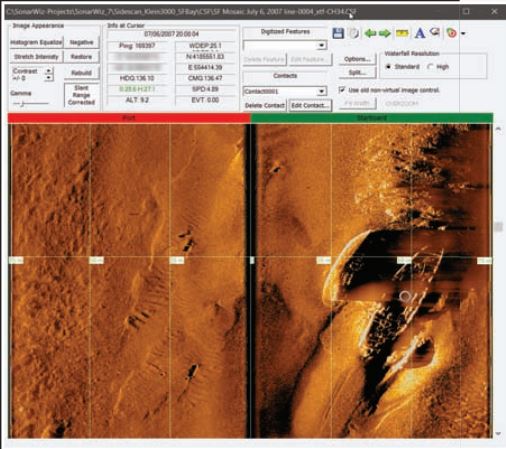Click the green right arrow icon
Image resolution: width=506 pixels, height=449 pixels.
[x=385, y=33]
